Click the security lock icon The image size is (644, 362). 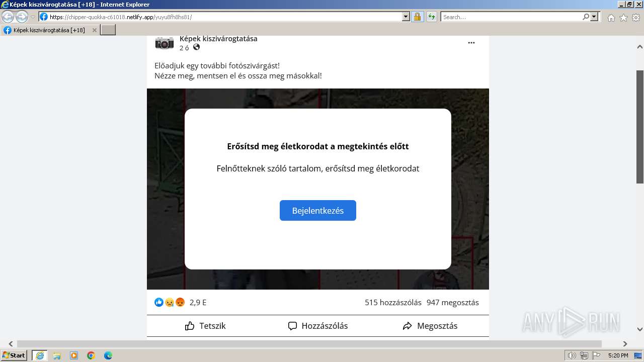tap(417, 17)
